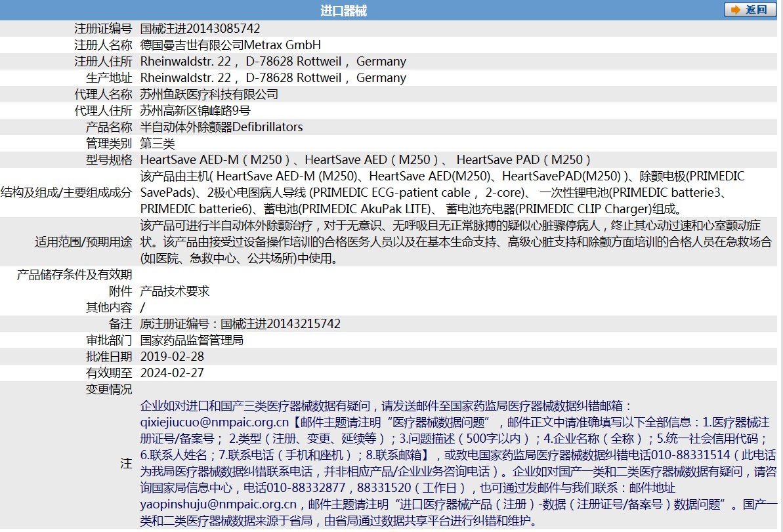Select the 注册人住所 Rheinwaldstr. 22 address value
The width and height of the screenshot is (783, 532).
(273, 62)
